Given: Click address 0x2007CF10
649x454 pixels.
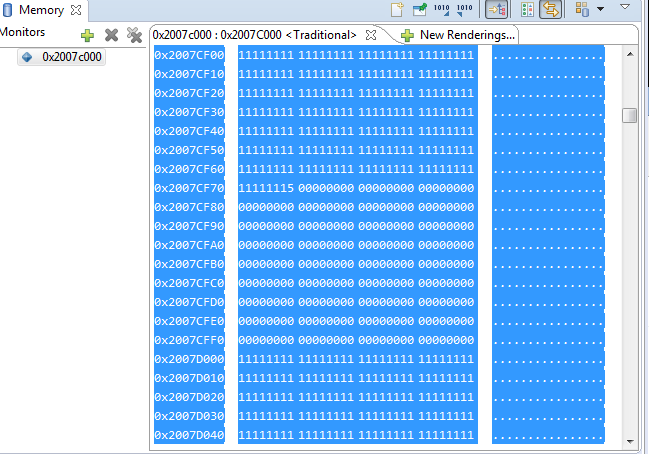Looking at the screenshot, I should pyautogui.click(x=190, y=74).
